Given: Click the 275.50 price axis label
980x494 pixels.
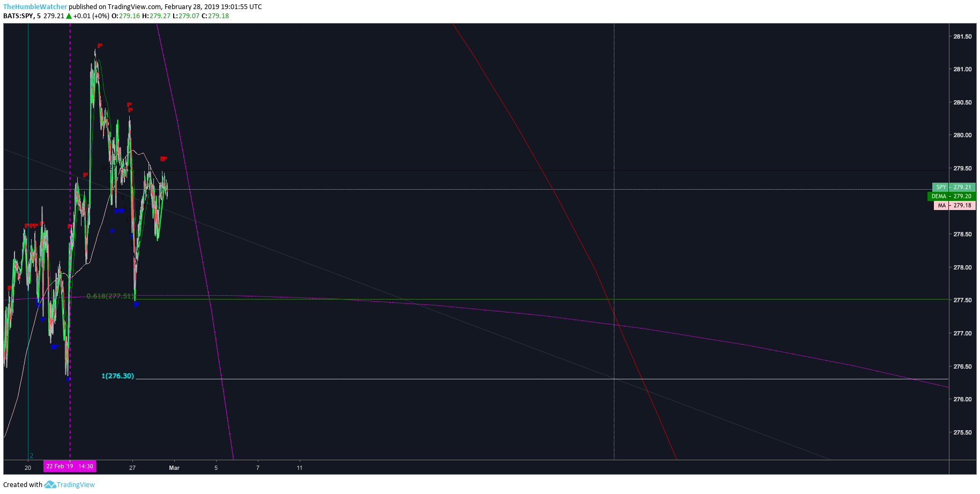Looking at the screenshot, I should pyautogui.click(x=962, y=432).
